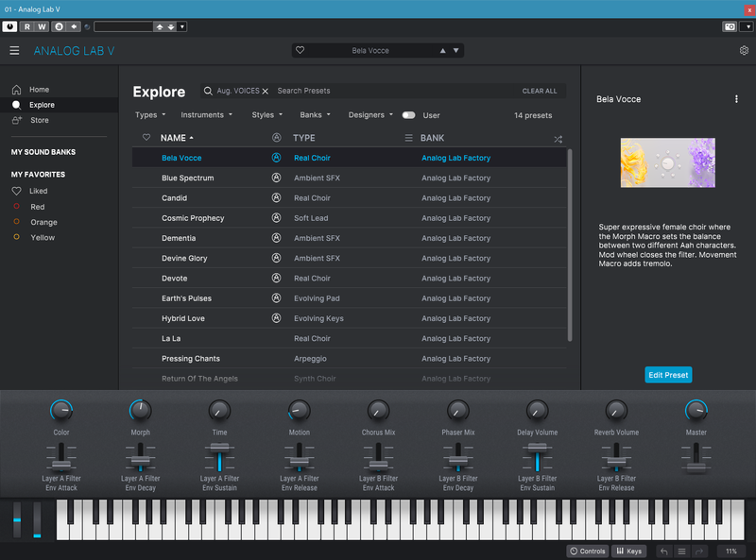Image resolution: width=756 pixels, height=560 pixels.
Task: Click the Liked heart icon in favorites
Action: (x=16, y=191)
